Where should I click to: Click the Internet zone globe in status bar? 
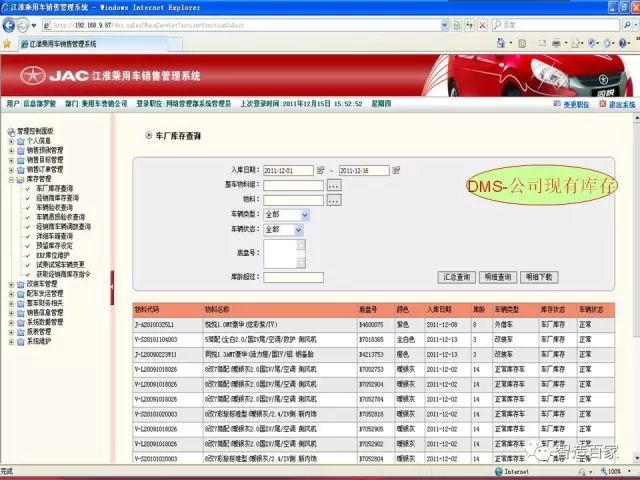498,471
